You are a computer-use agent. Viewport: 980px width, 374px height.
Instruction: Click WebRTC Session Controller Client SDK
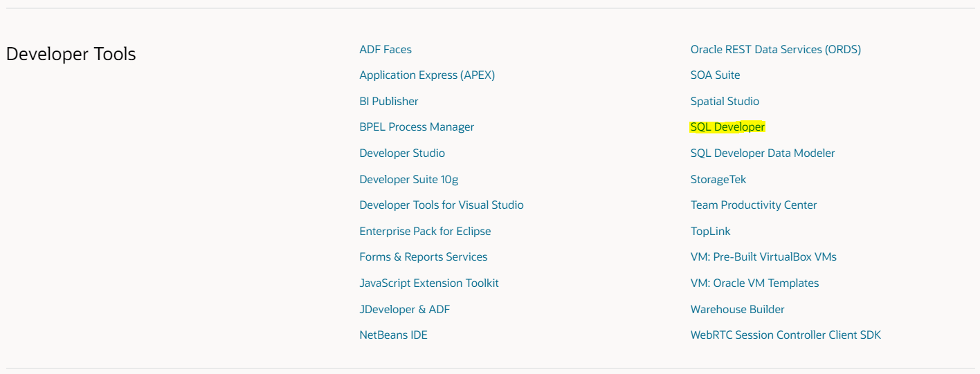point(786,335)
